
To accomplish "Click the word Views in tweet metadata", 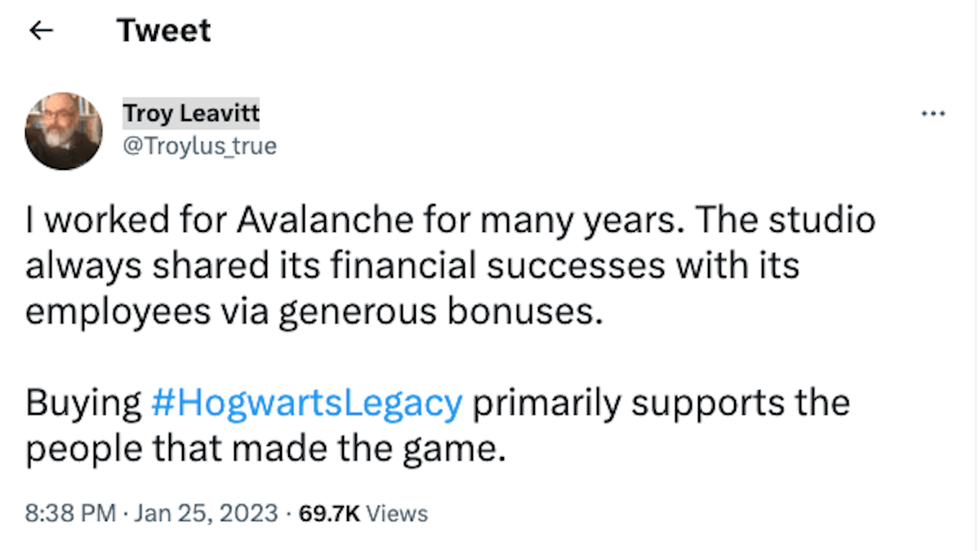I will (397, 513).
